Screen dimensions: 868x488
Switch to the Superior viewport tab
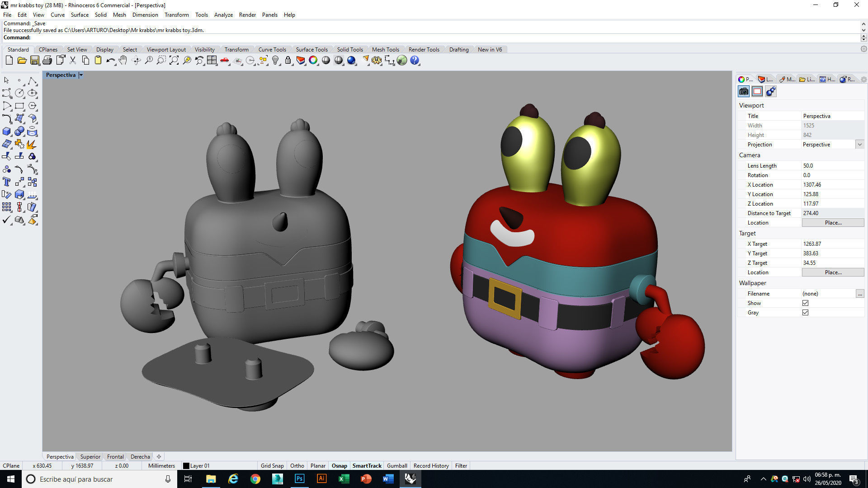click(x=90, y=457)
